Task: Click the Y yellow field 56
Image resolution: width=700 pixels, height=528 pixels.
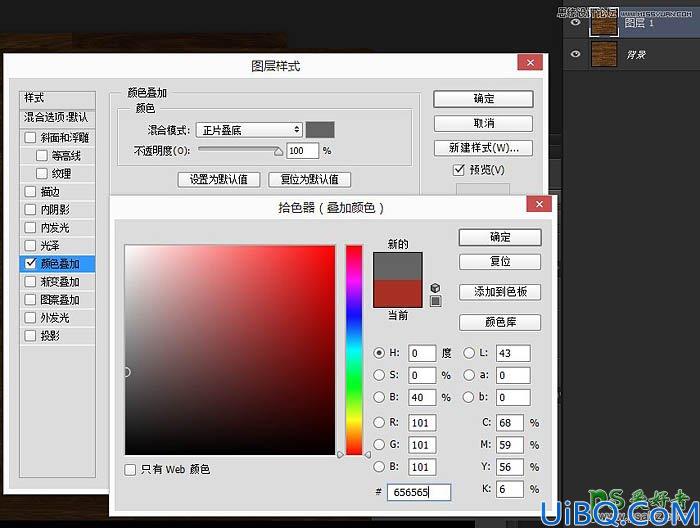Action: pos(509,467)
